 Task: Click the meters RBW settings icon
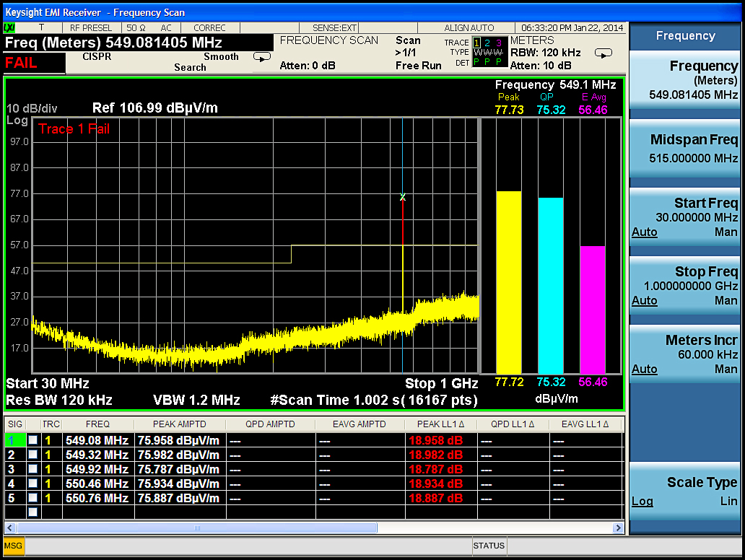click(x=603, y=53)
